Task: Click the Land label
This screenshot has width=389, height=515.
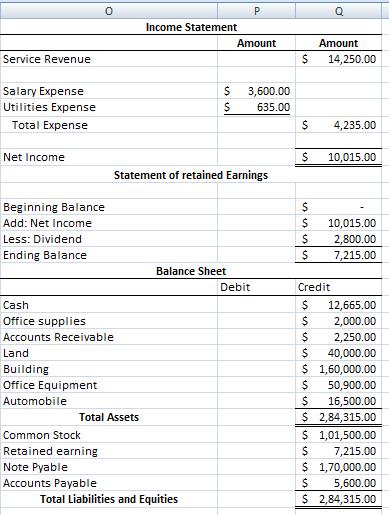Action: 16,353
